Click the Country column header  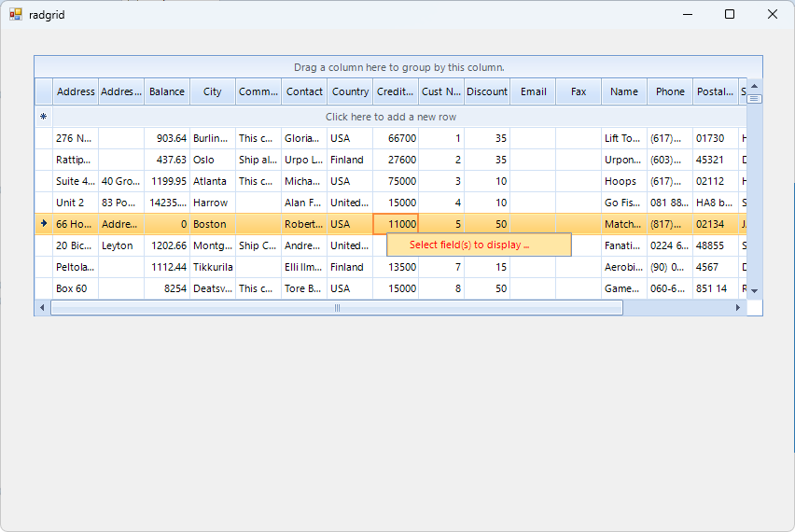pyautogui.click(x=350, y=91)
